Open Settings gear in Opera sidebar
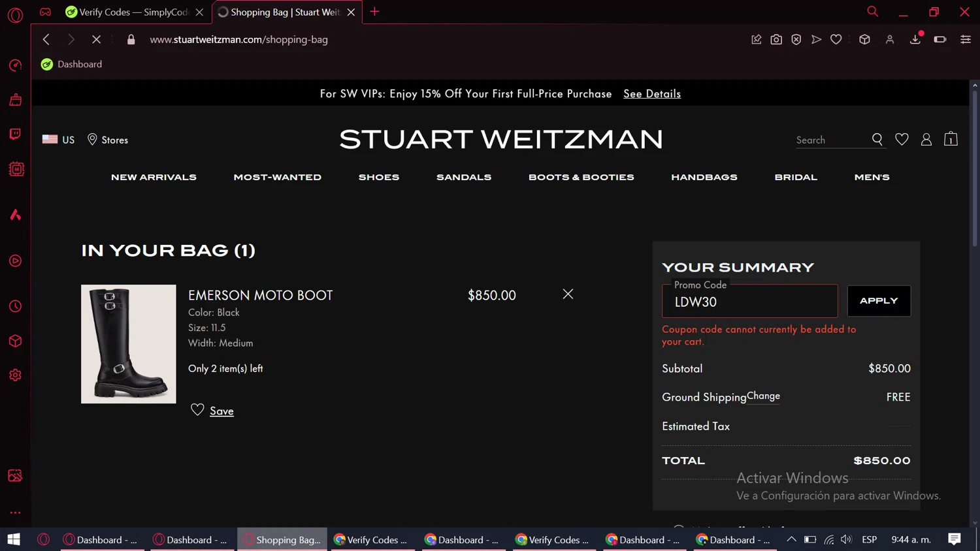 point(15,375)
